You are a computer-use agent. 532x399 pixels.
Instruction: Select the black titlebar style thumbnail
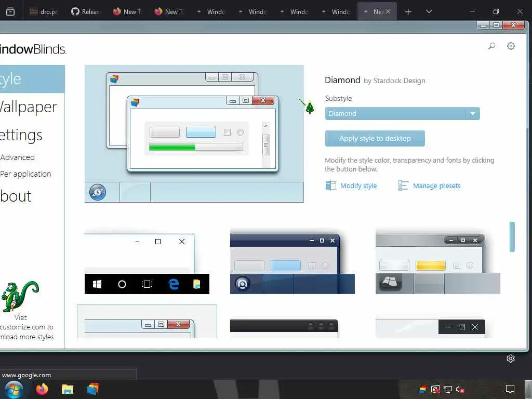pos(284,328)
